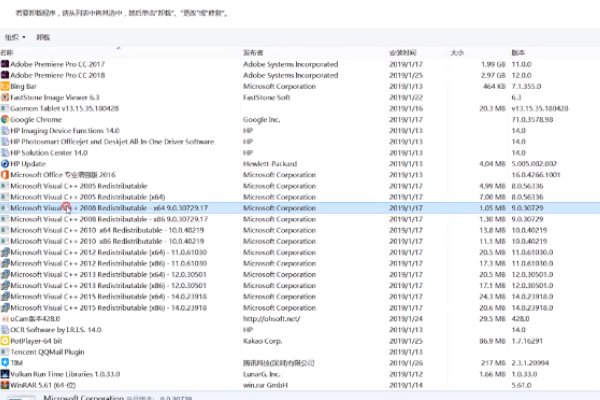Click the size value 1.99 GB
Screen dimensions: 600x400
click(493, 64)
